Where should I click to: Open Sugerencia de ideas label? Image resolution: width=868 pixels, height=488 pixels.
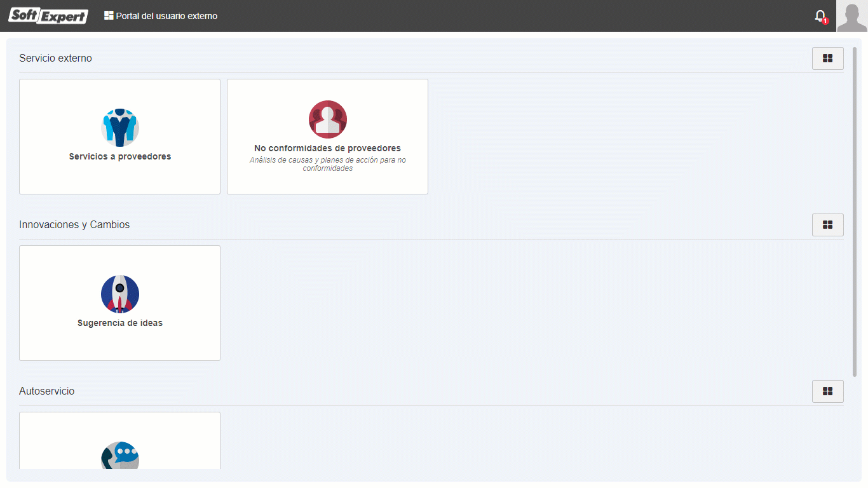coord(120,323)
